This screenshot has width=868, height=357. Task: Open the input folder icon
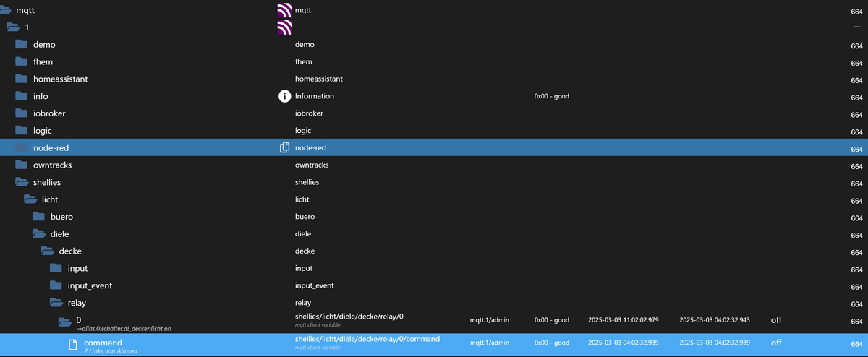coord(56,268)
